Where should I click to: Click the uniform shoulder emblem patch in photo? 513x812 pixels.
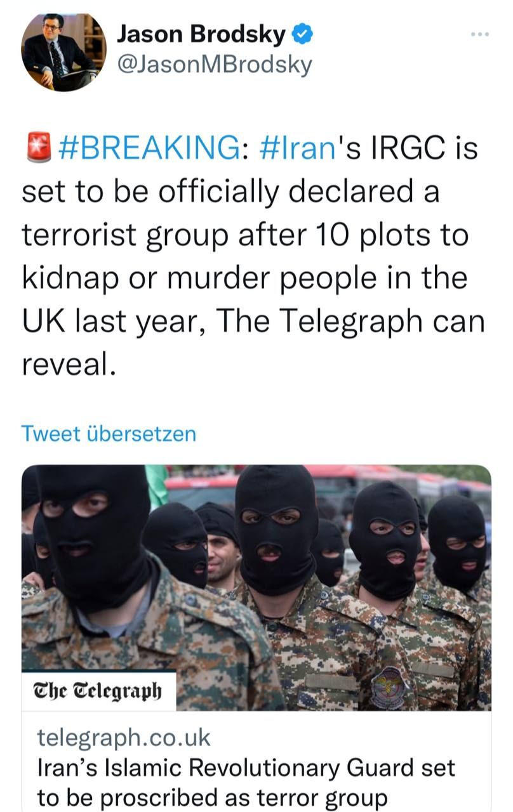click(x=388, y=686)
